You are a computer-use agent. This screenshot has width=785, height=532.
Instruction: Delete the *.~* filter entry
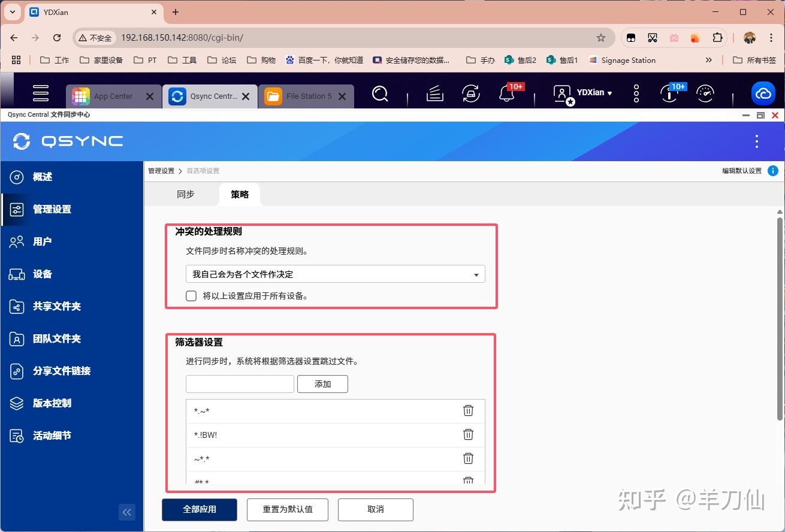(468, 411)
